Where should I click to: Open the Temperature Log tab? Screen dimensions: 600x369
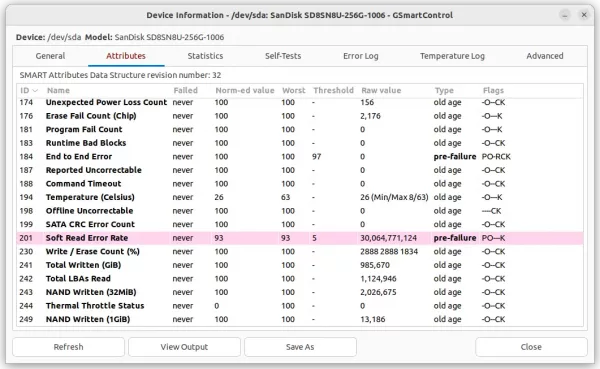coord(452,56)
